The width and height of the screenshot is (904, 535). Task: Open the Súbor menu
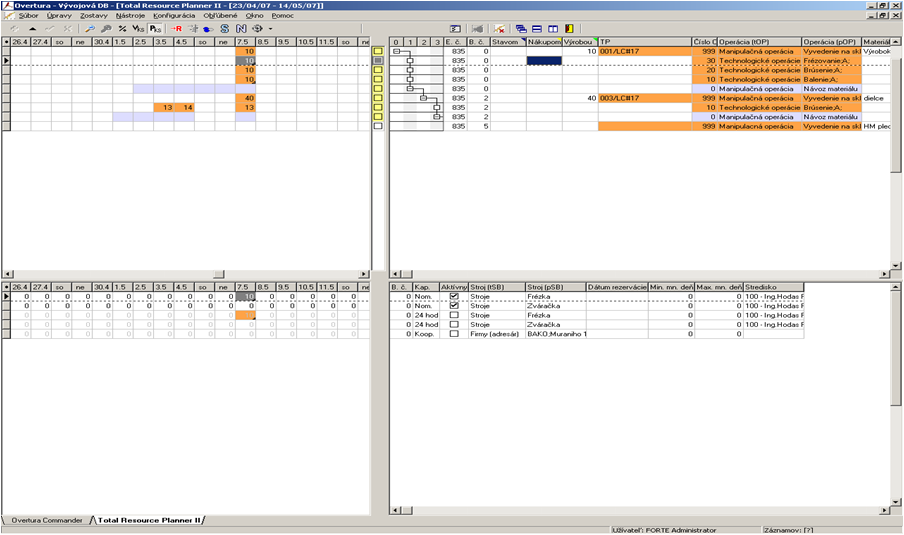(28, 16)
